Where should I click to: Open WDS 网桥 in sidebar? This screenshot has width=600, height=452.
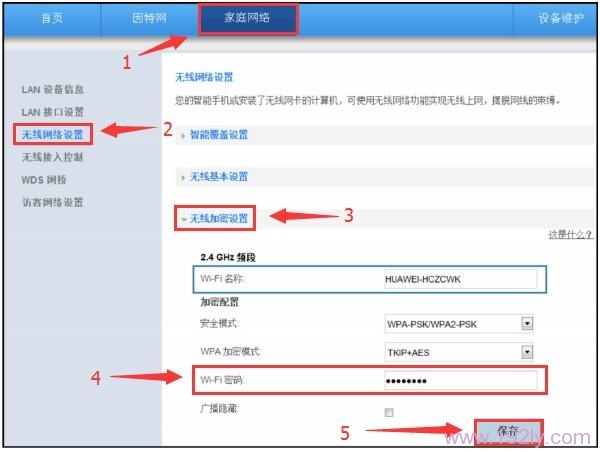click(44, 180)
